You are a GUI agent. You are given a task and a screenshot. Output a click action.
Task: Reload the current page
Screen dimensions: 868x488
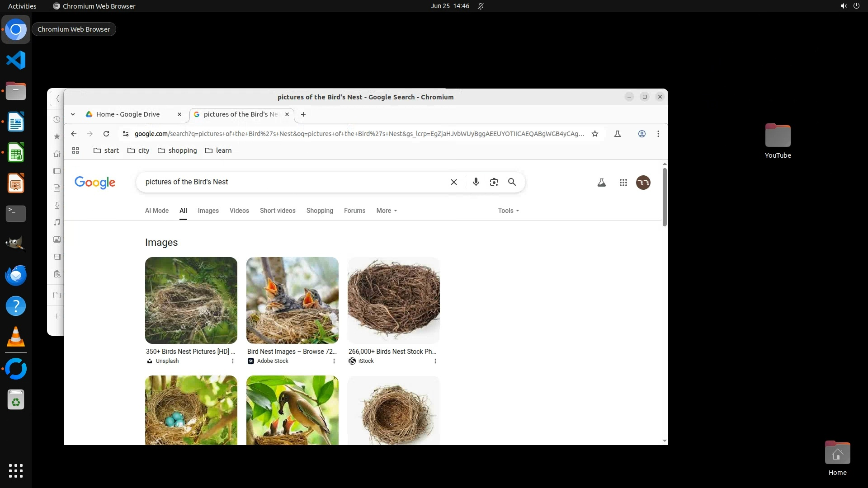point(106,134)
